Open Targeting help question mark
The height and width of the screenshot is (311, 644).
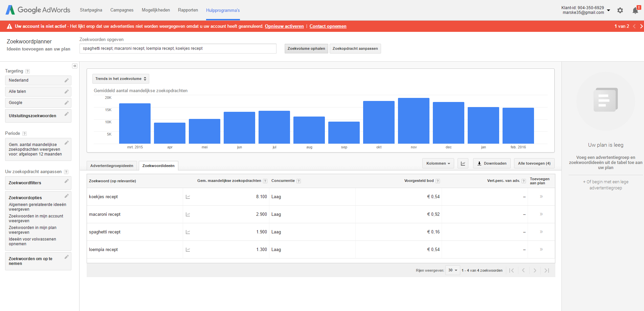[x=28, y=71]
